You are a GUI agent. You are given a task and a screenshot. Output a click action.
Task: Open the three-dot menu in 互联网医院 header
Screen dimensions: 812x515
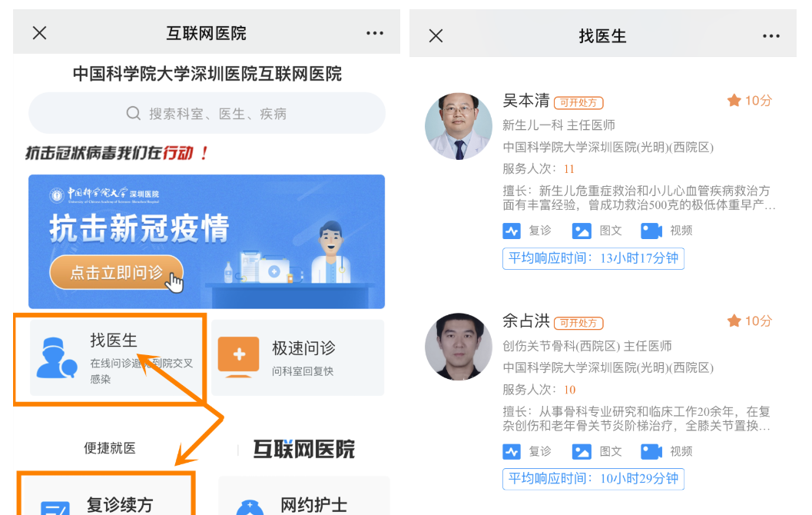374,33
